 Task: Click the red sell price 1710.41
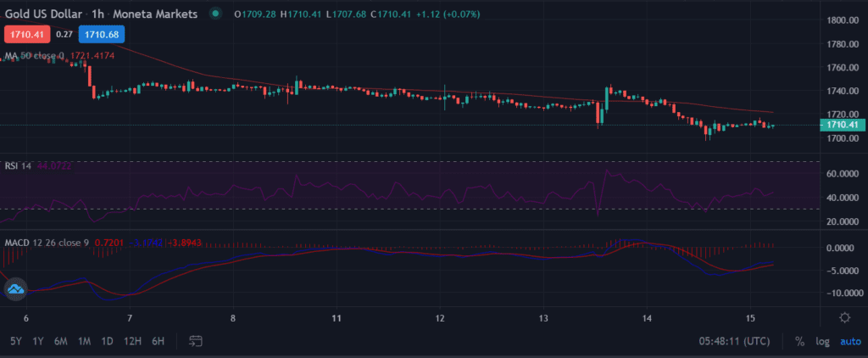point(28,35)
